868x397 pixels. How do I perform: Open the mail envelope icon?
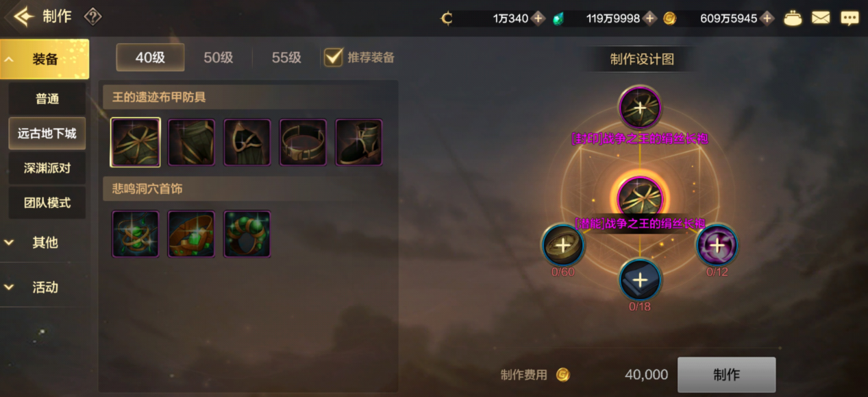pyautogui.click(x=821, y=18)
